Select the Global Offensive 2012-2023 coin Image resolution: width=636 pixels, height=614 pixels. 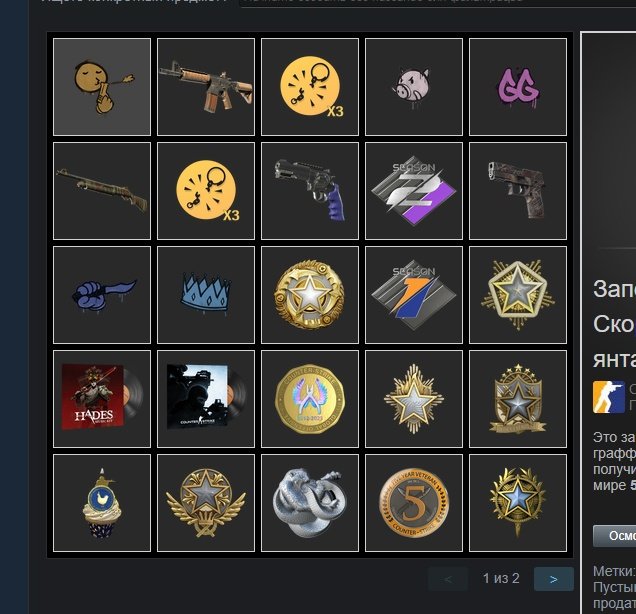pyautogui.click(x=310, y=399)
